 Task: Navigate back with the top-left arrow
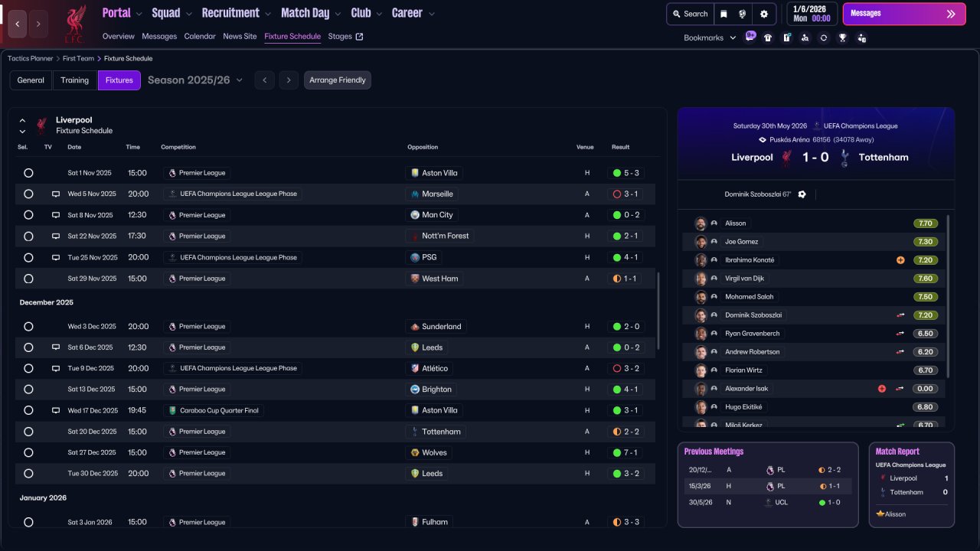coord(18,24)
